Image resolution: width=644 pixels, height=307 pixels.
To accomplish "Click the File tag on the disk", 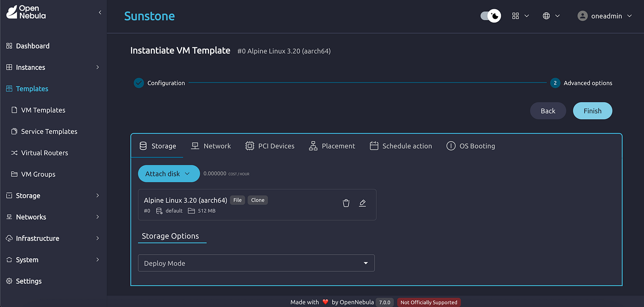I will [x=237, y=200].
